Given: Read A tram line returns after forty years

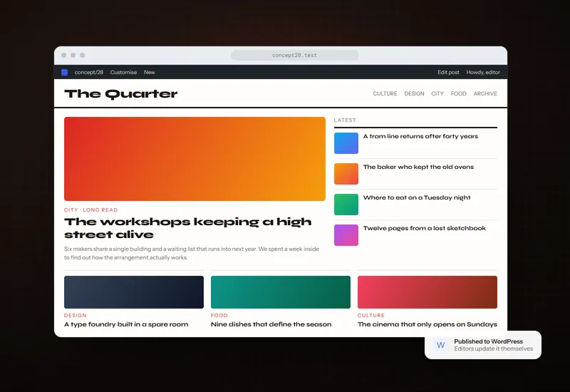Looking at the screenshot, I should 420,136.
